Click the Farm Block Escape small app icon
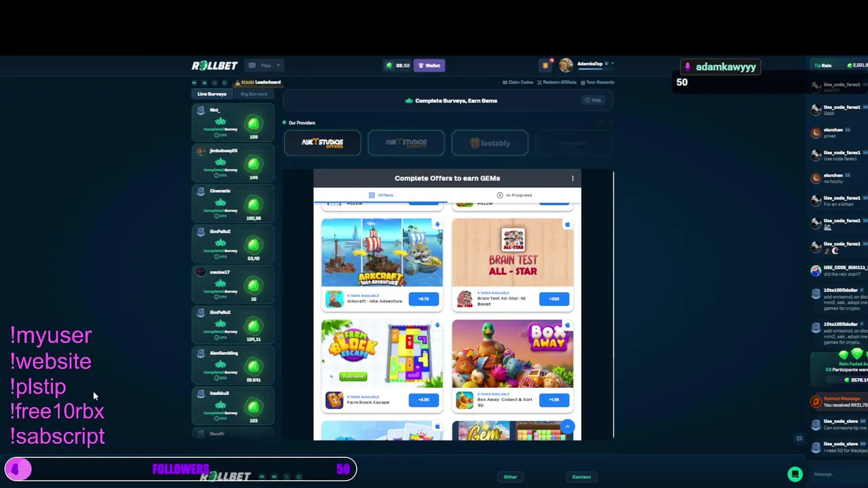868x488 pixels. click(x=334, y=400)
